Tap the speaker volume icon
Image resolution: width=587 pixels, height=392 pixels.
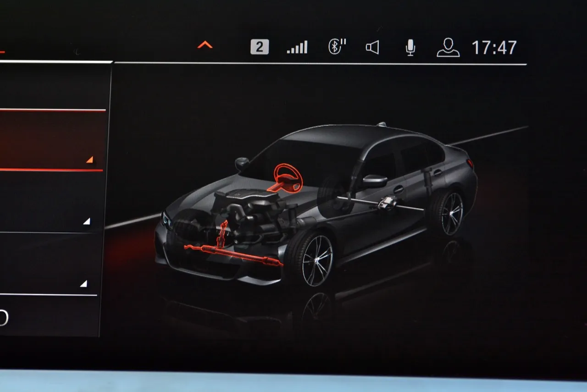pyautogui.click(x=372, y=47)
